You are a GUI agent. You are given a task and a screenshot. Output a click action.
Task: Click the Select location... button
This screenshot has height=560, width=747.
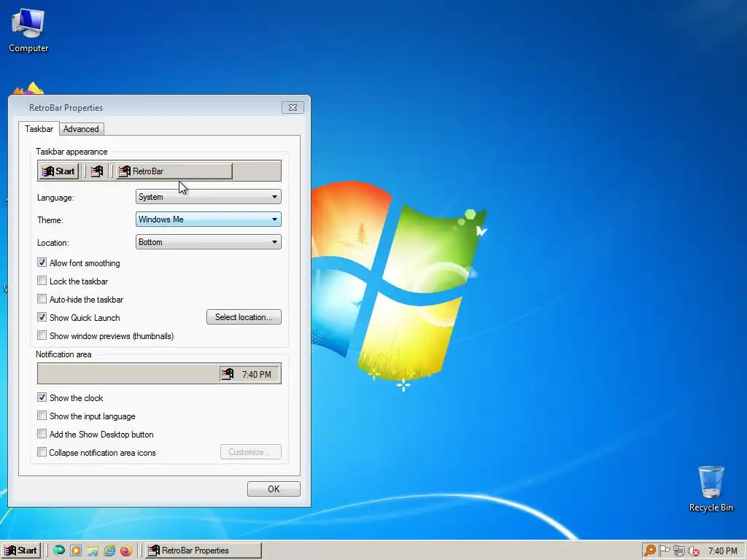click(x=244, y=317)
